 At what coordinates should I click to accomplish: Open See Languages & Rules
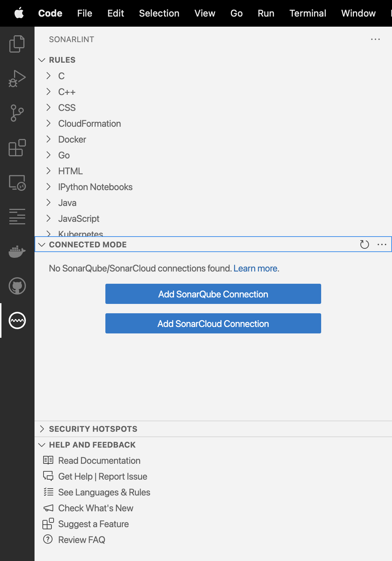click(104, 492)
